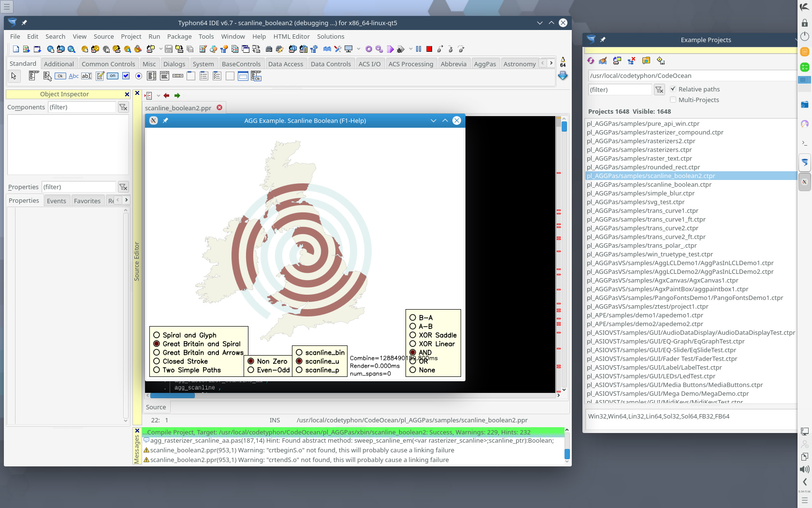Click the Save file floppy icon

[x=169, y=49]
